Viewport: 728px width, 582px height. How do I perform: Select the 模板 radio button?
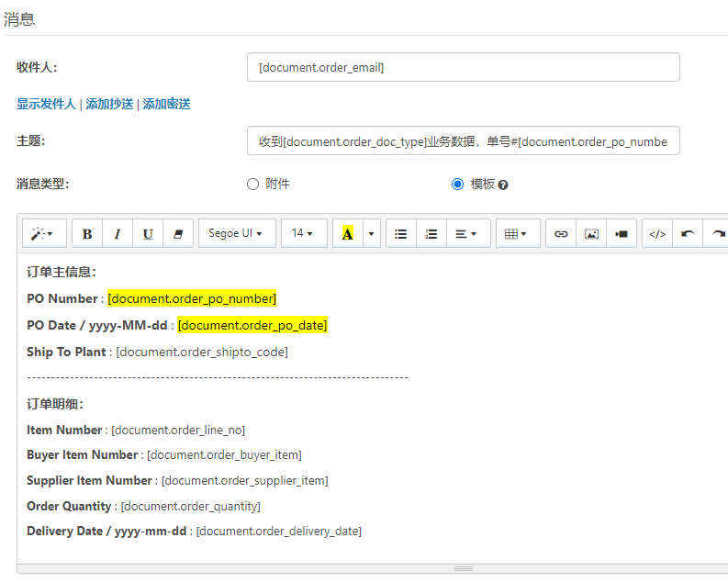pos(457,185)
